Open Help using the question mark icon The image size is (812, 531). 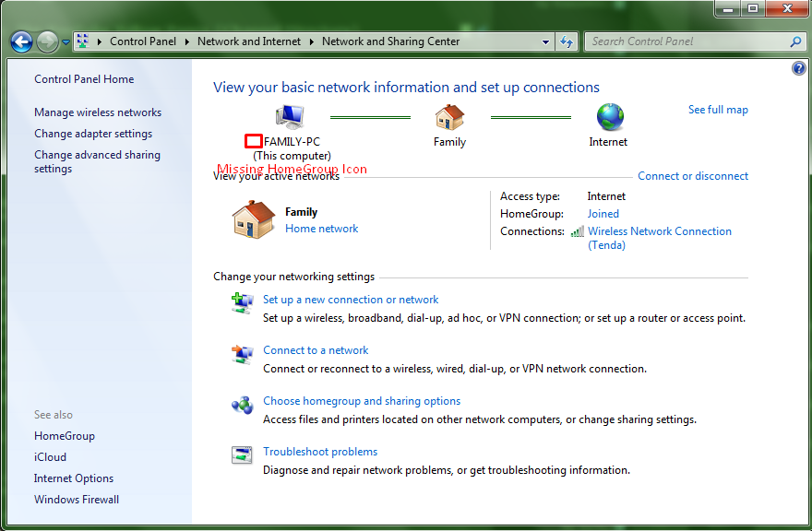point(798,67)
